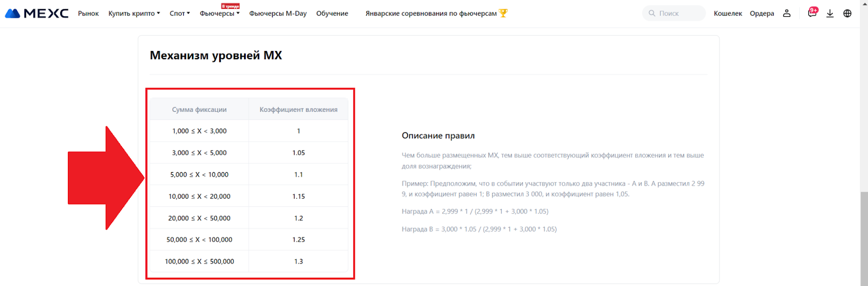
Task: Open the language globe icon
Action: point(847,14)
